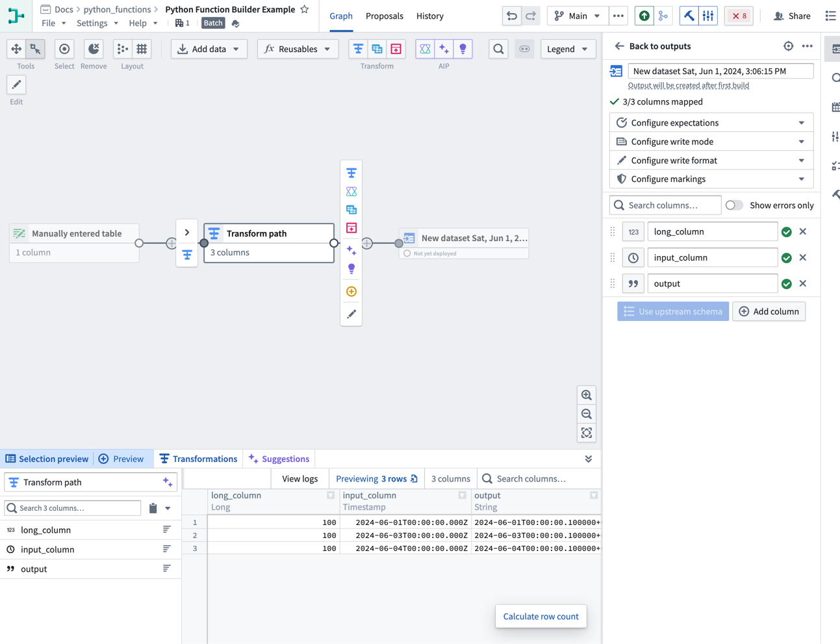This screenshot has height=644, width=840.
Task: Click the grid layout icon
Action: (x=142, y=49)
